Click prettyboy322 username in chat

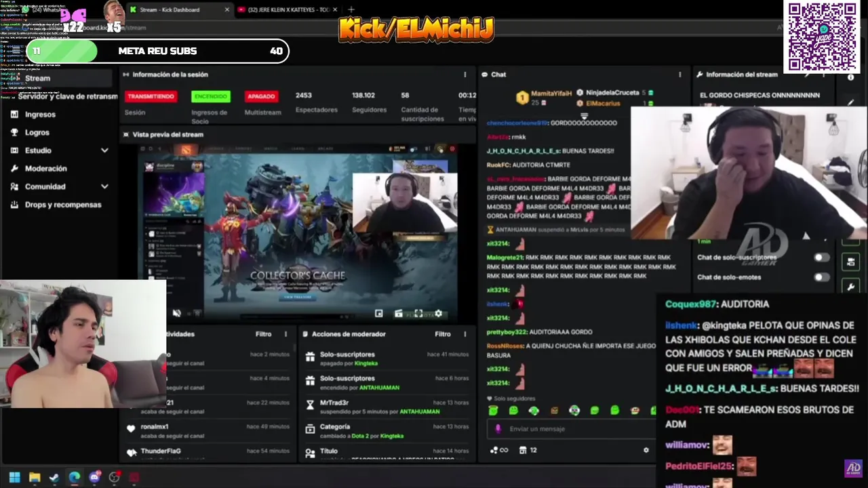(x=507, y=332)
